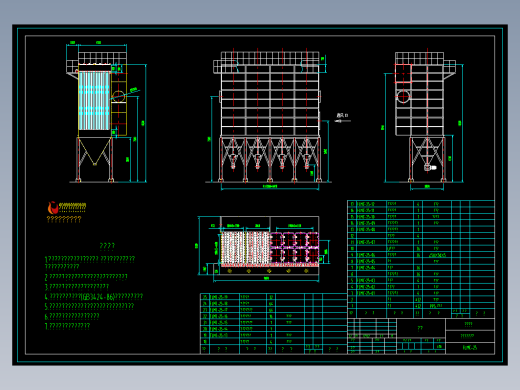The height and width of the screenshot is (390, 520).
Task: Select row 25 in lower parts table
Action: (274, 297)
